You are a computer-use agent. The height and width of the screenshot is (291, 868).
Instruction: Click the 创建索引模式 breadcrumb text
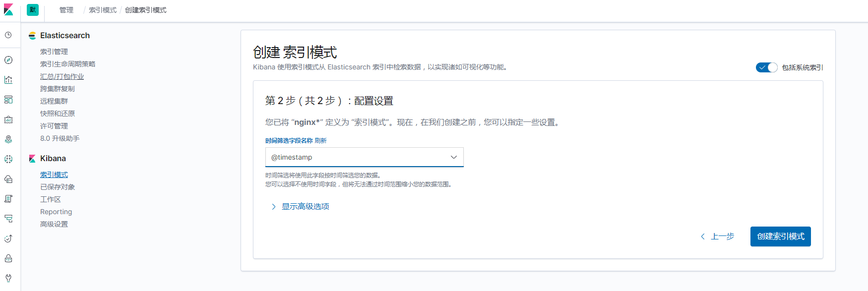click(x=146, y=10)
